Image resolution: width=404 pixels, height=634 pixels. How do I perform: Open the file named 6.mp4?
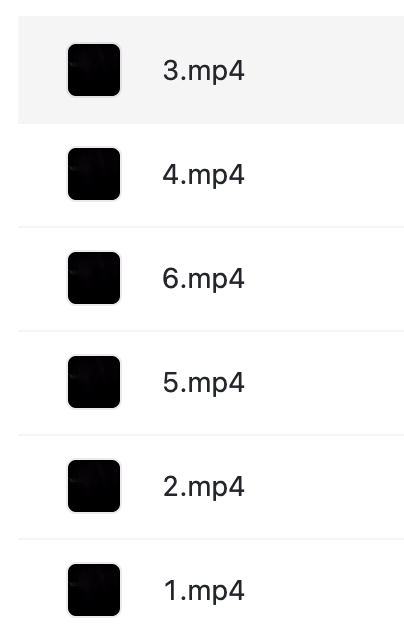pos(203,279)
